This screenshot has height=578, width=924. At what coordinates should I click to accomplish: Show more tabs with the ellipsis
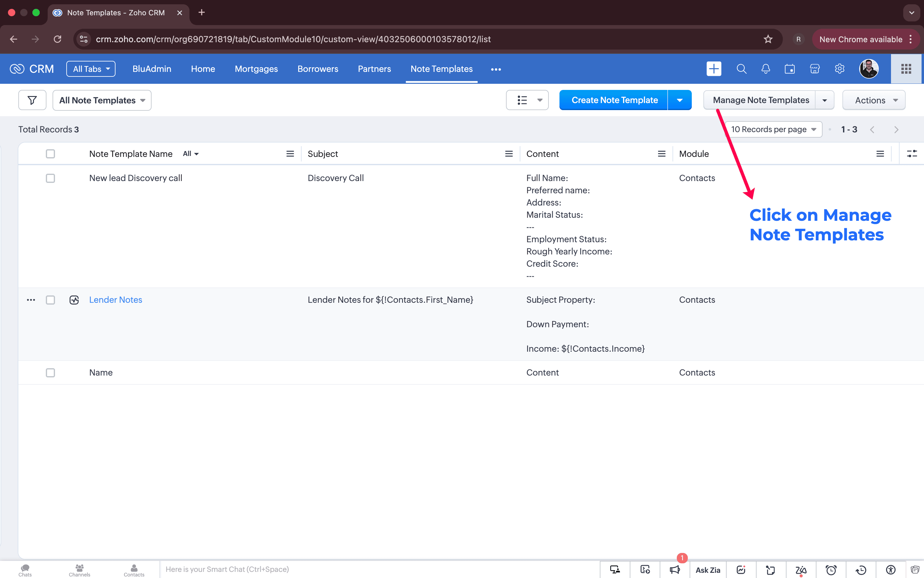pyautogui.click(x=496, y=69)
